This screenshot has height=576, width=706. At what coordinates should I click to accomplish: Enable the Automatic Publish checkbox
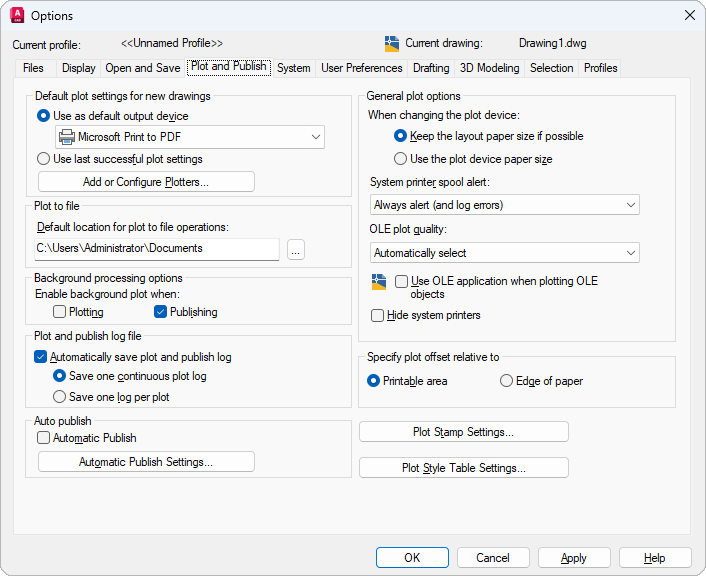point(43,438)
